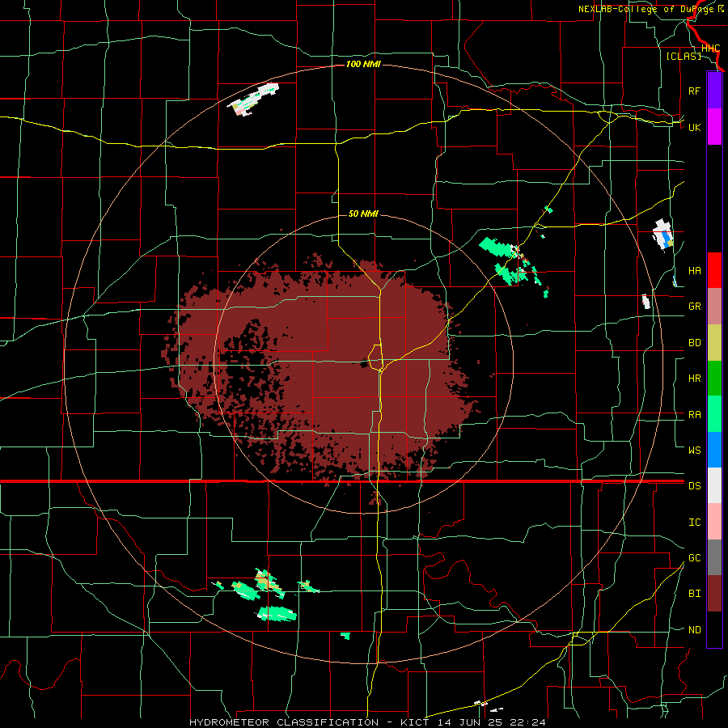Click the HYDROMETEOR CLASSIFICATION caption text
Viewport: 728px width, 728px height.
(368, 722)
